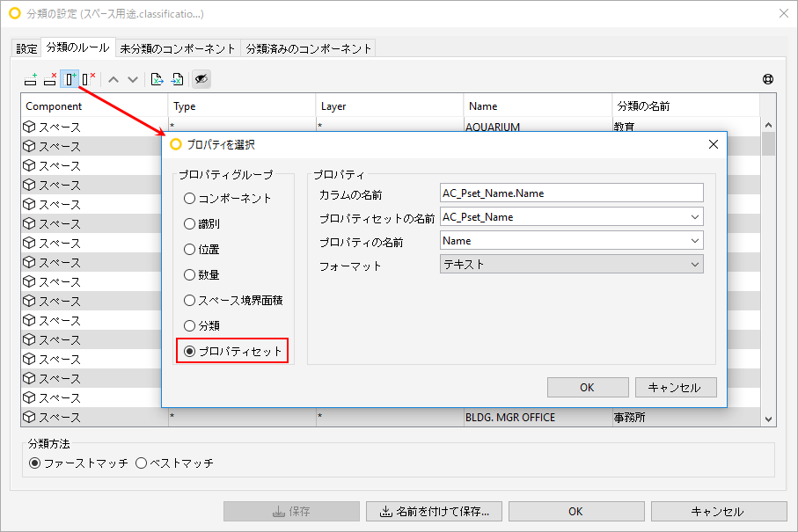
Task: Select the BLDG. MGR OFFICE name cell
Action: (x=538, y=417)
